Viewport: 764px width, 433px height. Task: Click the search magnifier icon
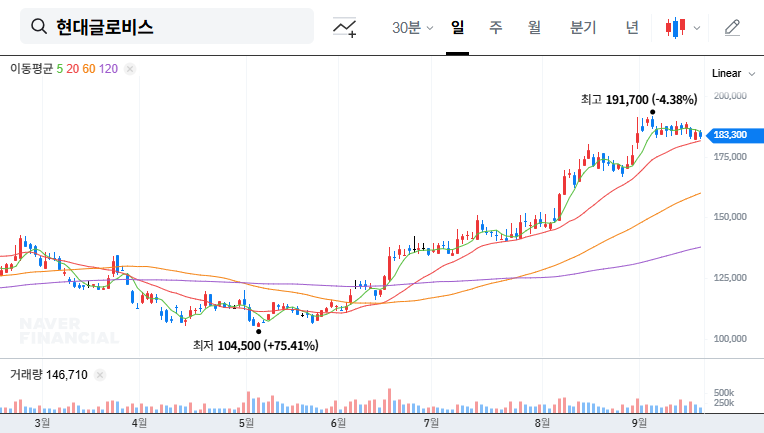(x=39, y=26)
